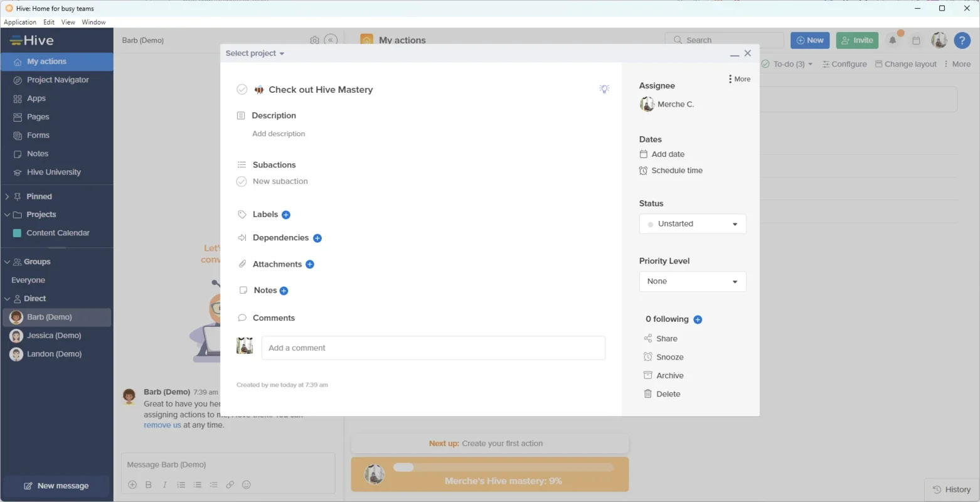
Task: Mark Check out Hive Mastery complete
Action: 242,90
